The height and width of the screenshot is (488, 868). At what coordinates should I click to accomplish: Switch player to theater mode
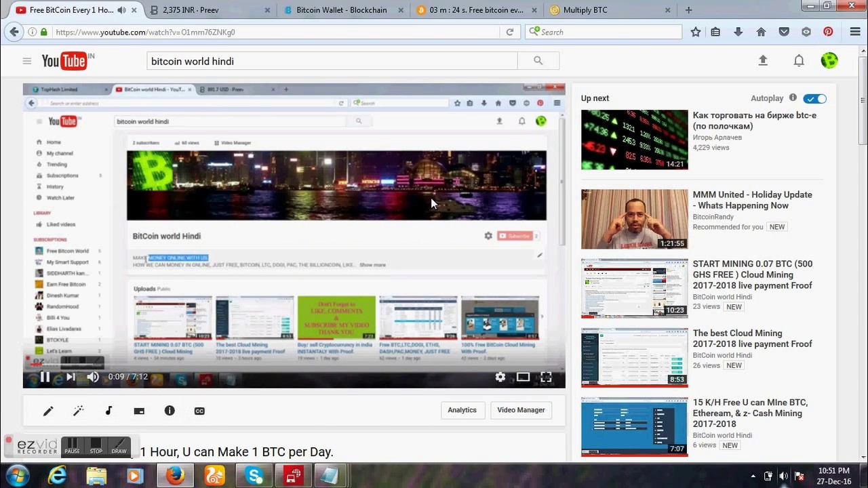(523, 377)
